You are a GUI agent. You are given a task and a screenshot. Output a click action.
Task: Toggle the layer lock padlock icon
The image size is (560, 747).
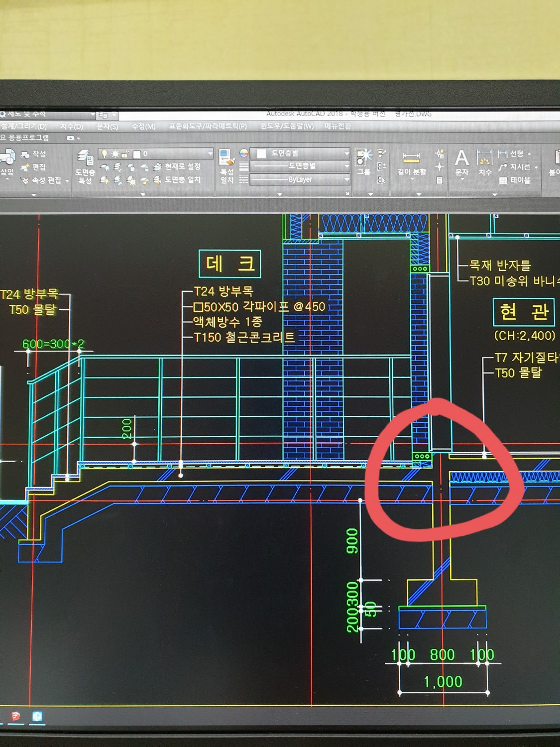coord(125,154)
